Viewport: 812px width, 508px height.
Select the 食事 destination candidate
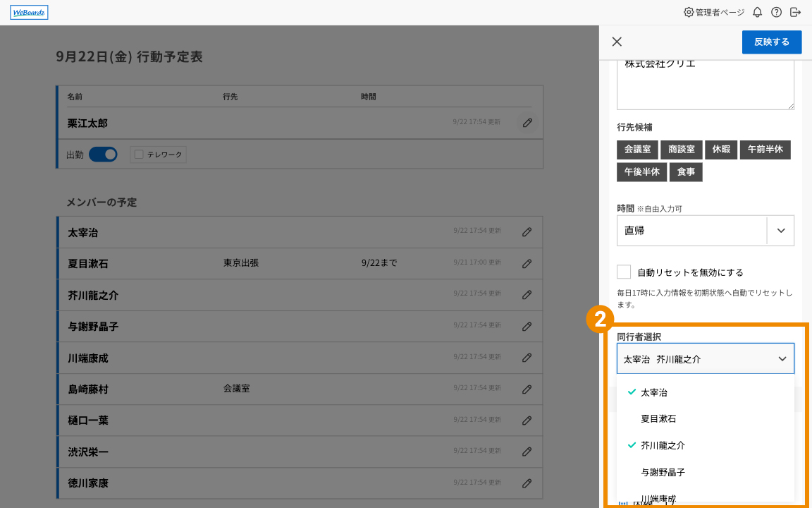pyautogui.click(x=686, y=172)
